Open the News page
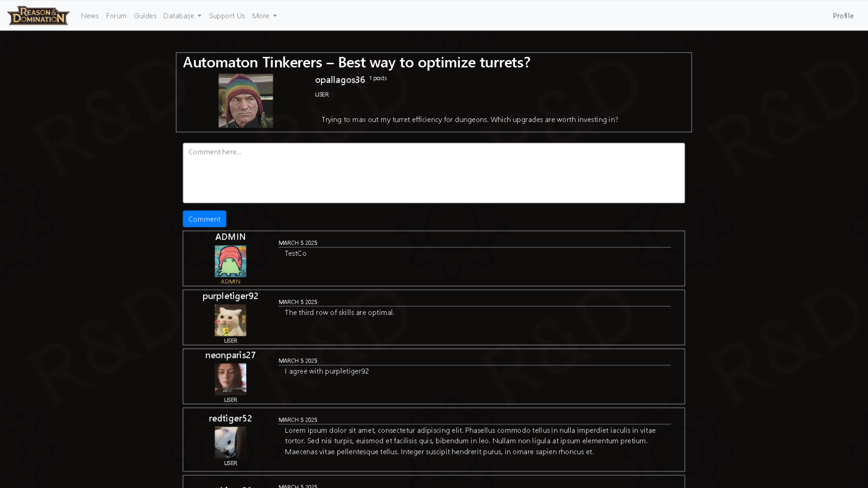 [x=90, y=15]
